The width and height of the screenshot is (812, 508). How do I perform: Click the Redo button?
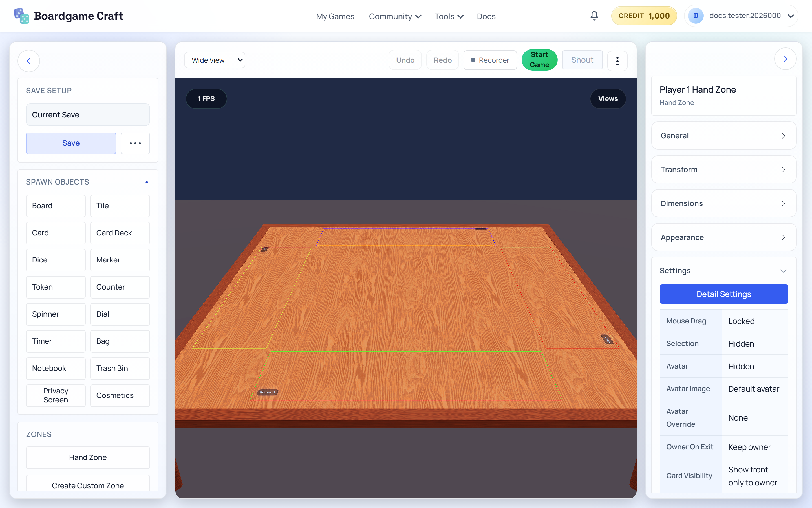tap(443, 60)
